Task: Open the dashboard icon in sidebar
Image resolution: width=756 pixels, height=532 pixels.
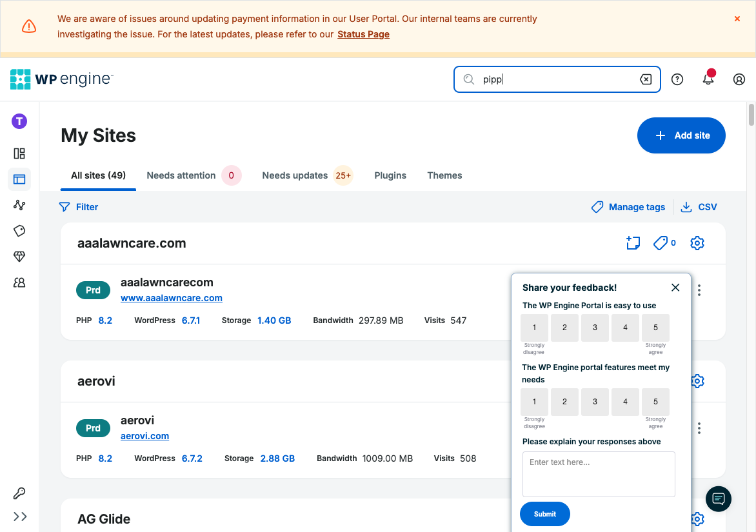Action: [x=19, y=153]
